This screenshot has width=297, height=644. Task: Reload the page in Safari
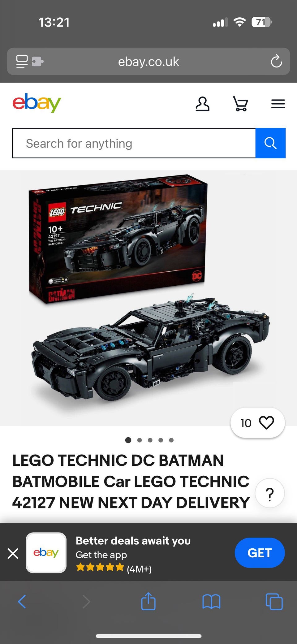tap(276, 61)
